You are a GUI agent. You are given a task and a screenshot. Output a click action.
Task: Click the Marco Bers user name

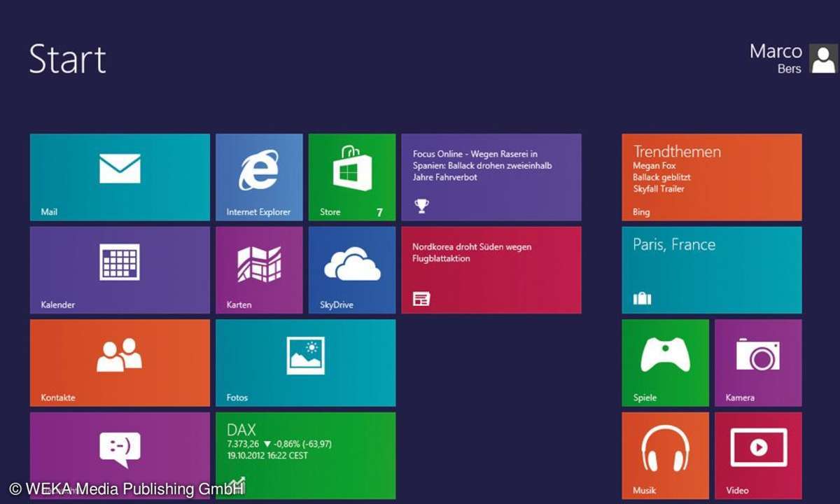[776, 59]
